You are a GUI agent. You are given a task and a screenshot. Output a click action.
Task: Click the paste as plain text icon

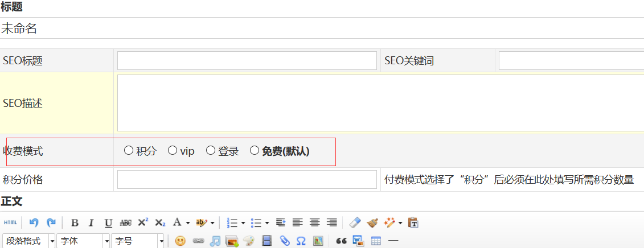coord(413,222)
